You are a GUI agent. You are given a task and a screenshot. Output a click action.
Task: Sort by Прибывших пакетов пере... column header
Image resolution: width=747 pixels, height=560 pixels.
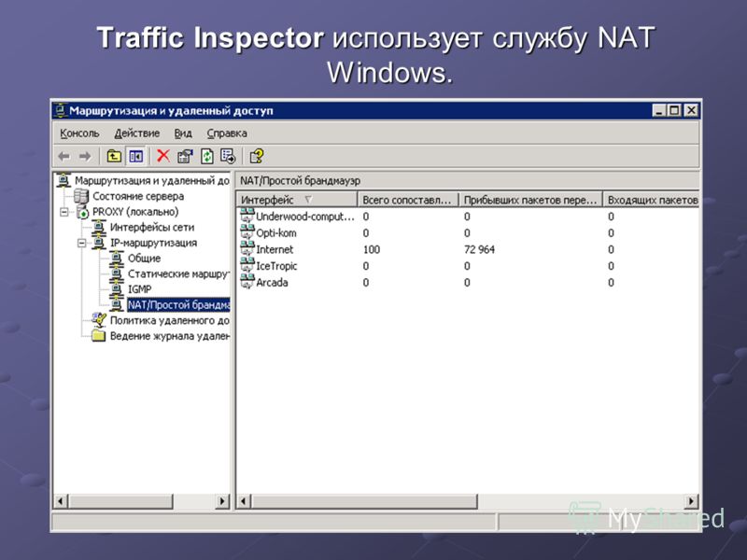pos(530,200)
